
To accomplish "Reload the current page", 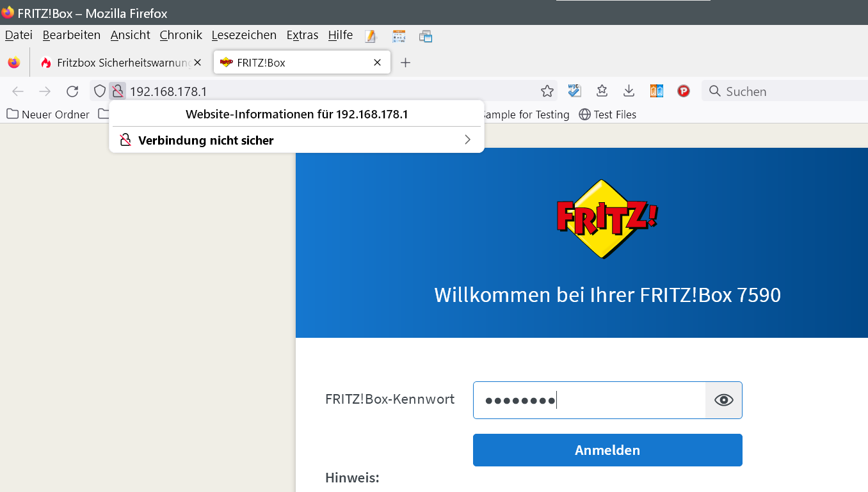I will 72,91.
